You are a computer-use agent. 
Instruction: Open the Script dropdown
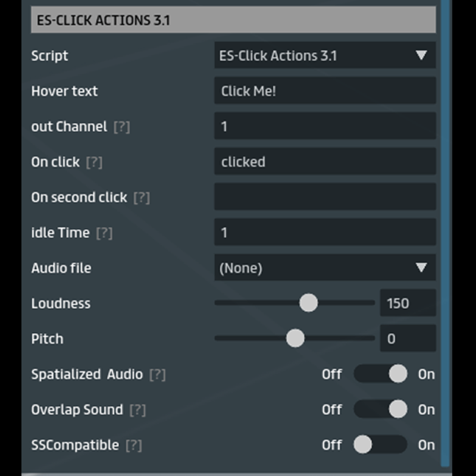click(325, 56)
